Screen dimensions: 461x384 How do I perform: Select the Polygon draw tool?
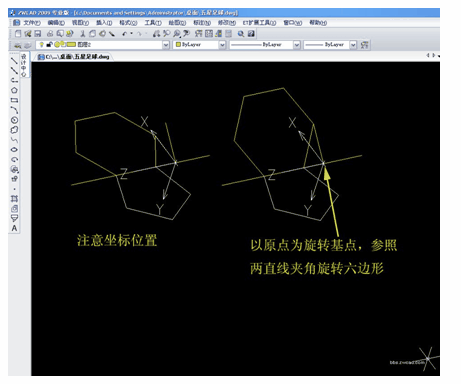coord(14,90)
